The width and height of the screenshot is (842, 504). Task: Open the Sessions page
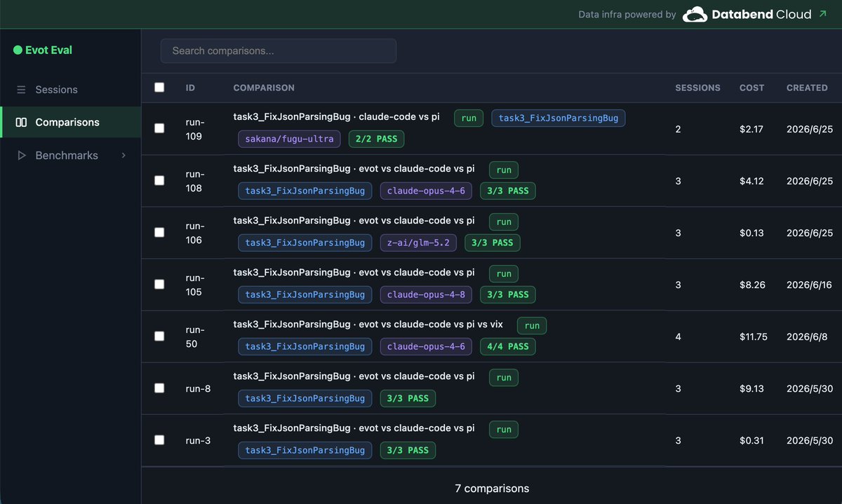point(70,90)
